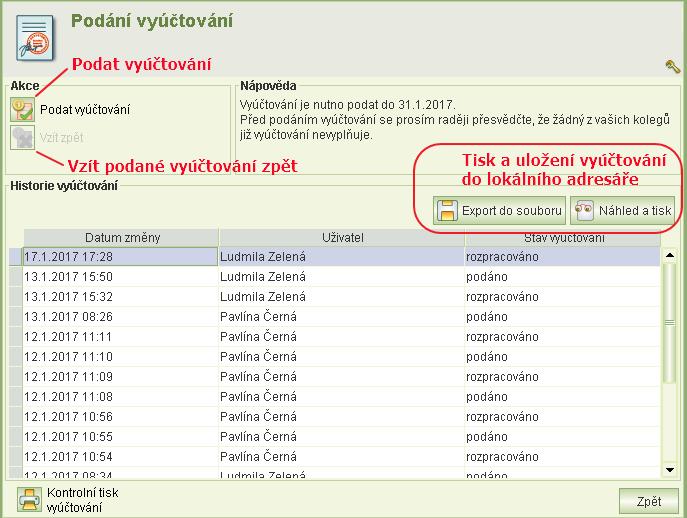Select row dated 12.1.2017 11:09
687x518 pixels.
coord(335,376)
